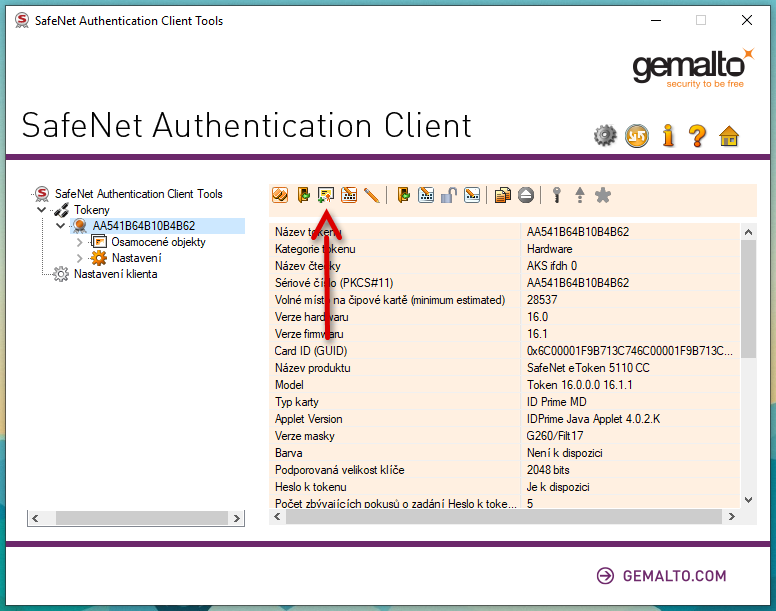776x611 pixels.
Task: Open the gear view icon in the header
Action: (x=605, y=136)
